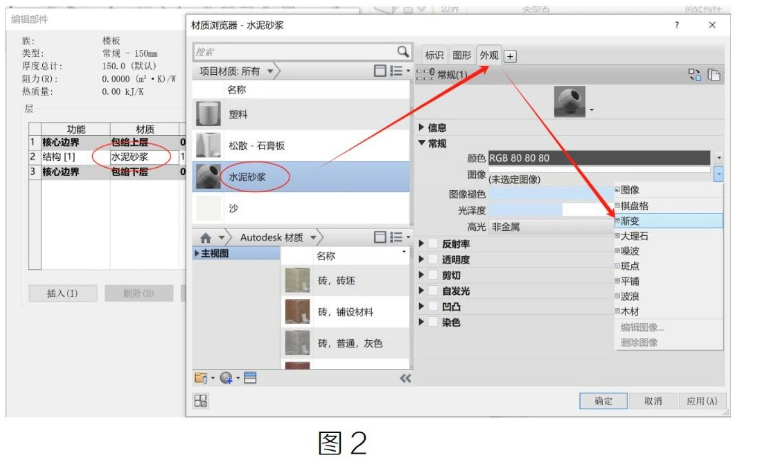Click the material search input field
The height and width of the screenshot is (464, 760).
tap(295, 51)
